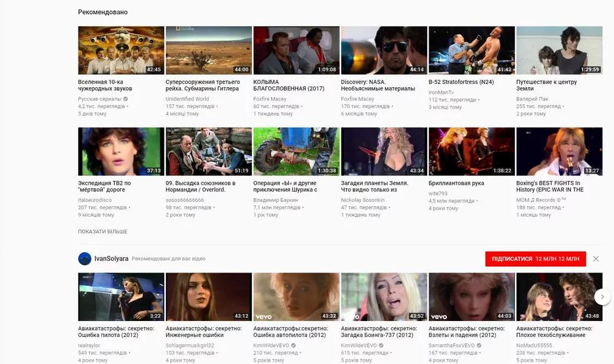Click title B-52 Stratofortress (N24)
This screenshot has width=614, height=364.
(461, 82)
